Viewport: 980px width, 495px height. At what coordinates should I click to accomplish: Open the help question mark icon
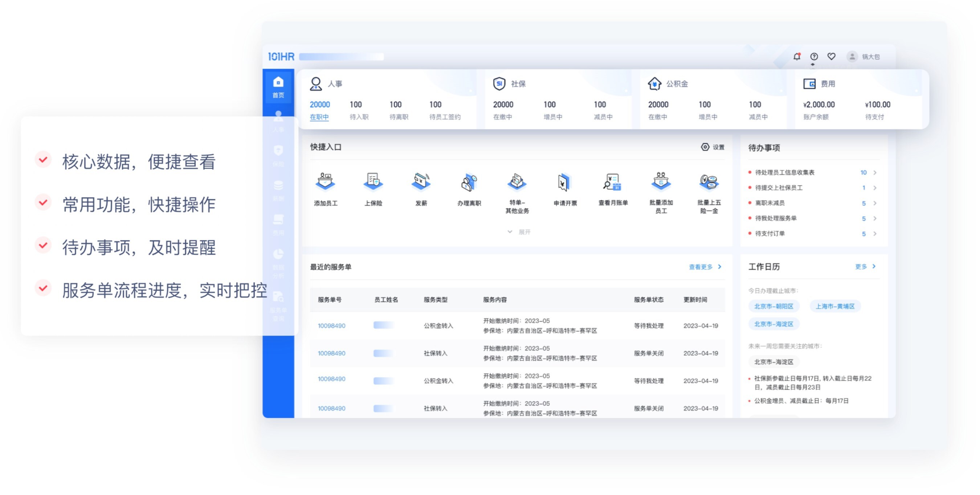click(x=814, y=57)
